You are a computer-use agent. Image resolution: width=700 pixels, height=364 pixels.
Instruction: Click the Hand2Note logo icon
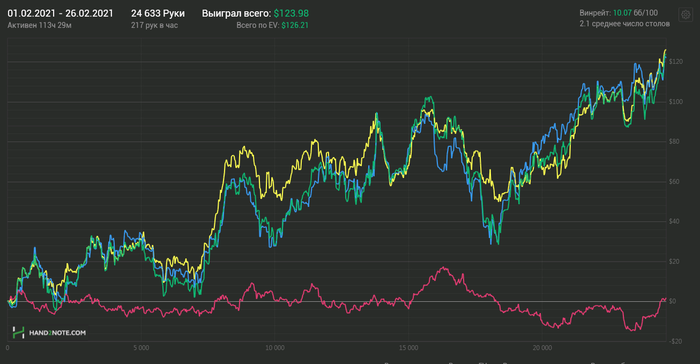point(19,332)
